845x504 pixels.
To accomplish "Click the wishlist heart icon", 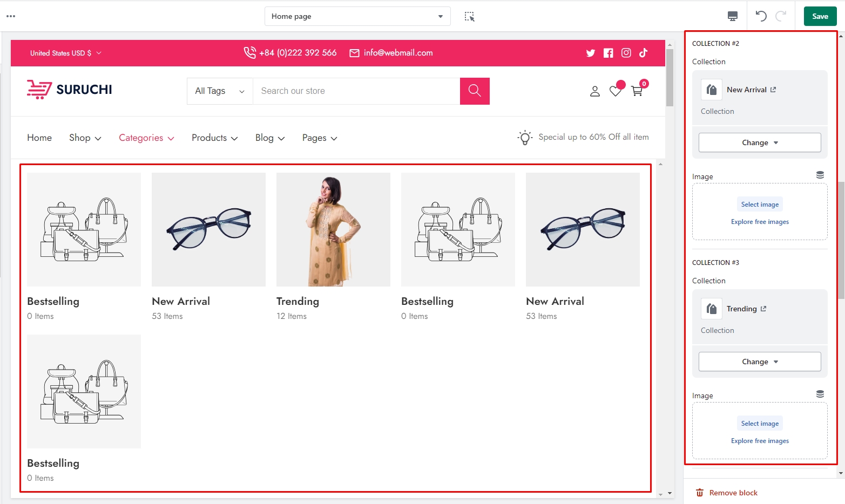I will 615,91.
